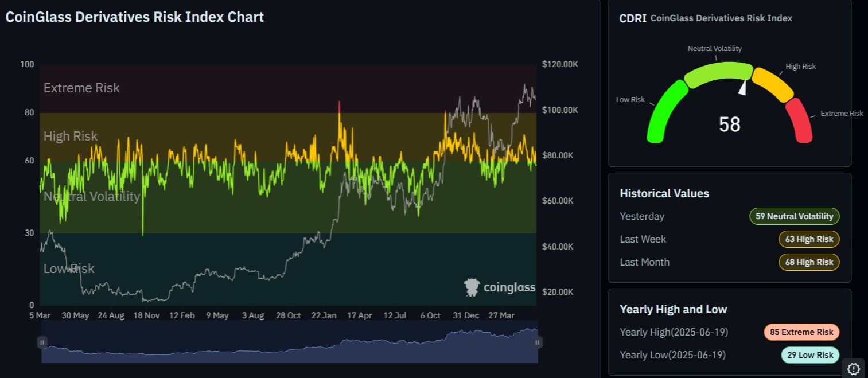Click the '100' value on the index axis
Screen dimensions: 868x378
pos(27,64)
